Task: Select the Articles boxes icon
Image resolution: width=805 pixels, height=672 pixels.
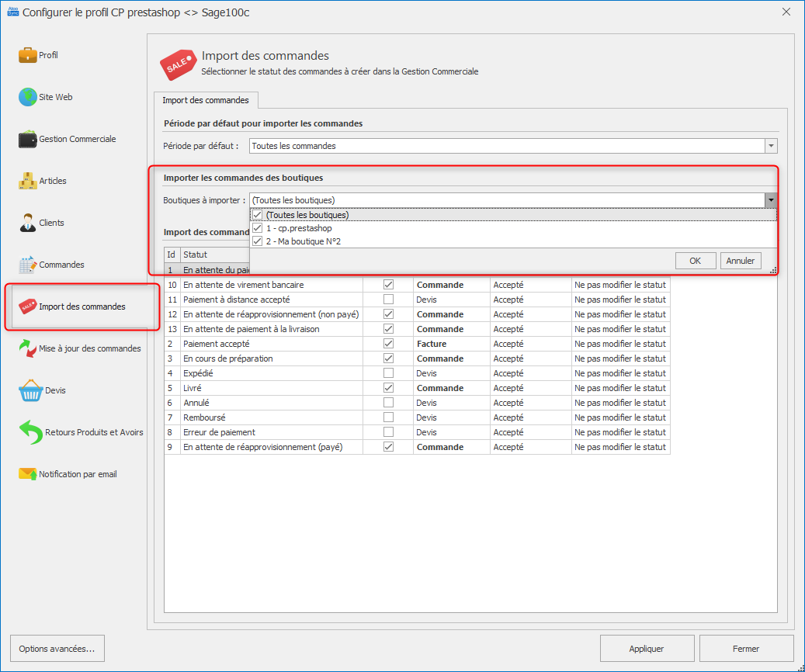Action: click(x=27, y=181)
